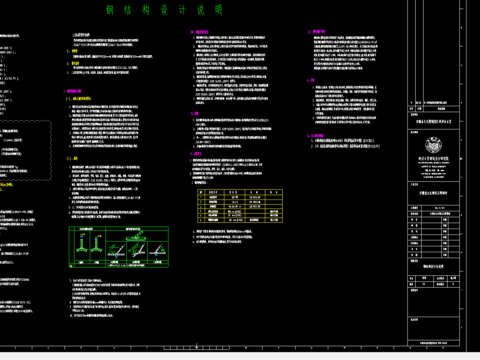Select the dashed revision cloud outline on left
The height and width of the screenshot is (360, 480).
[x=26, y=151]
